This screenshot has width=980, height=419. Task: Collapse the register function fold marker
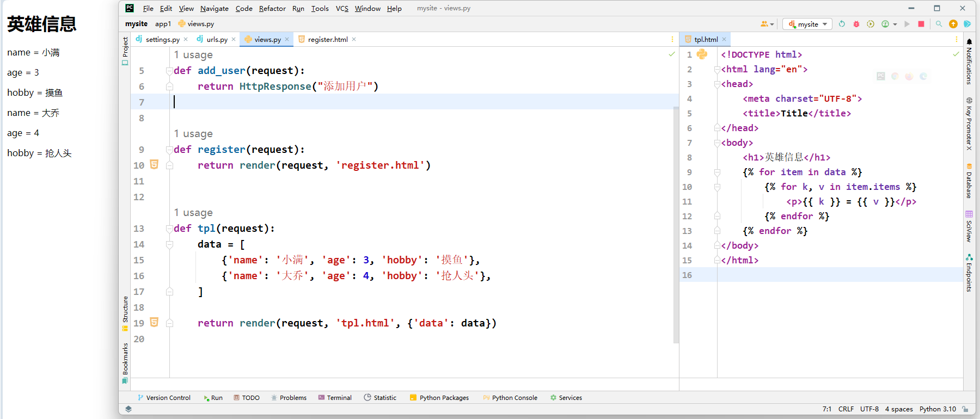(169, 150)
